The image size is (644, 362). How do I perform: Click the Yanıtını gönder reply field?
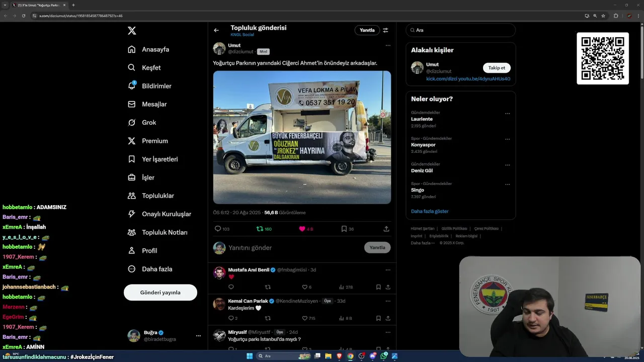tap(294, 248)
